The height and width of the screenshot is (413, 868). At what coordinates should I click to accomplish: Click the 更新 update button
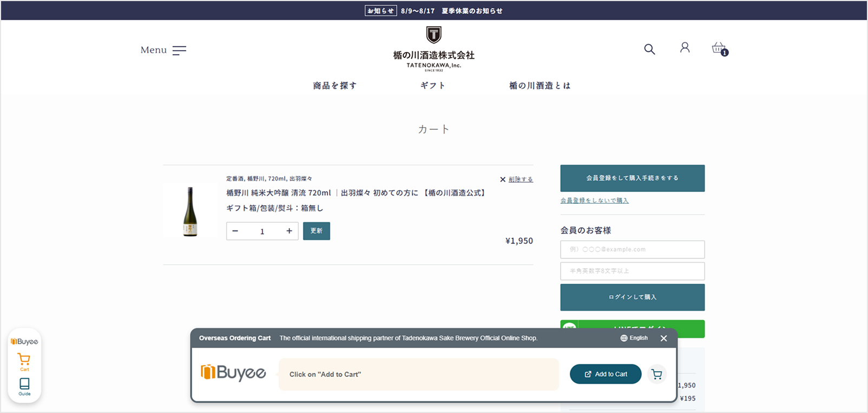[317, 231]
